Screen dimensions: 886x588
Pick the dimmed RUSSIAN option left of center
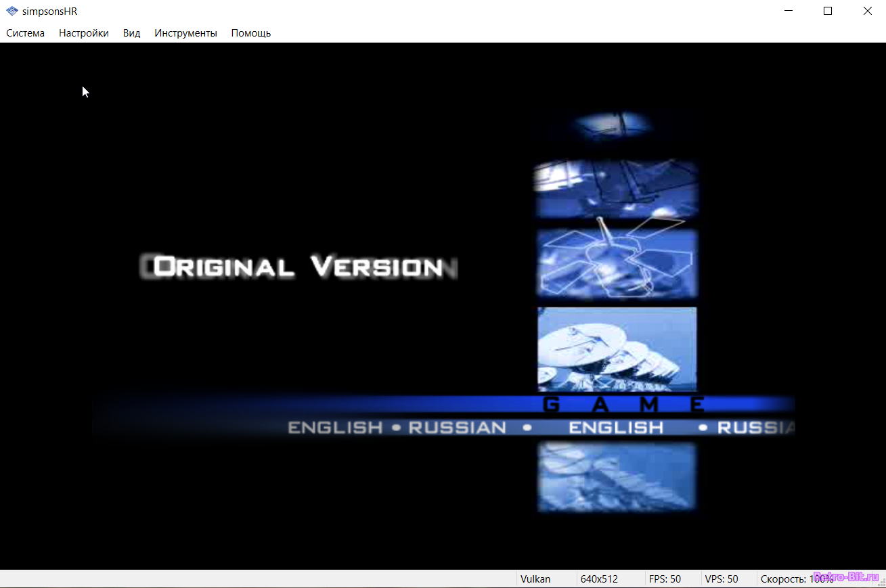[x=457, y=428]
